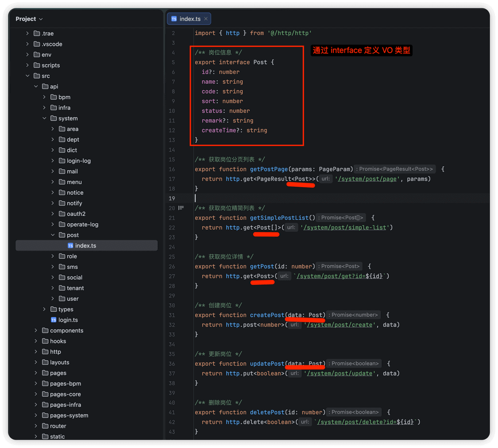Select the user folder in tree
The width and height of the screenshot is (498, 448).
coord(73,299)
